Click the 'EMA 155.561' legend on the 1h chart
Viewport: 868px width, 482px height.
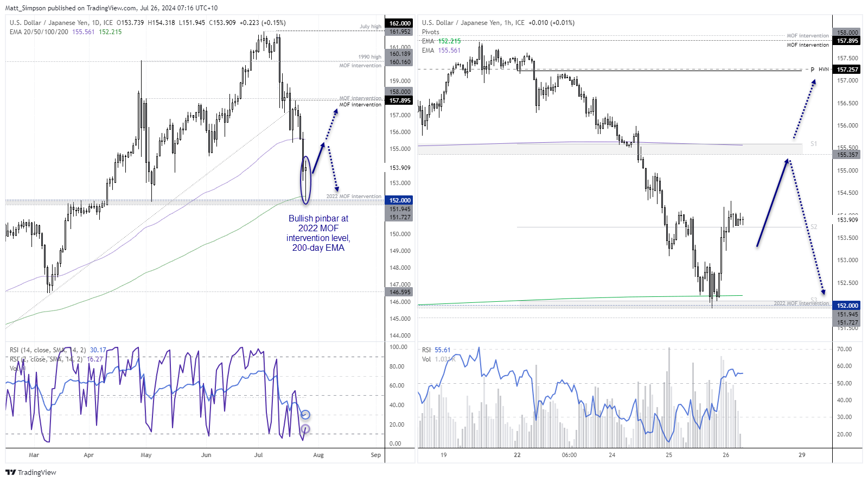pyautogui.click(x=441, y=50)
